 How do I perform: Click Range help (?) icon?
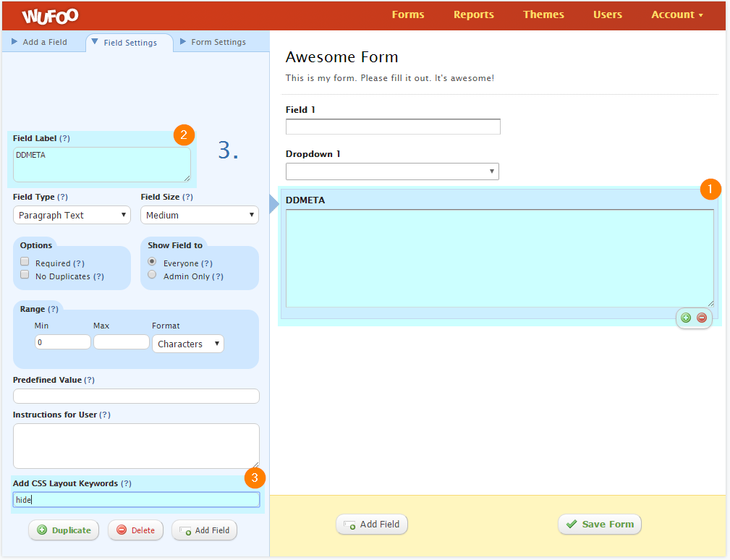point(53,309)
